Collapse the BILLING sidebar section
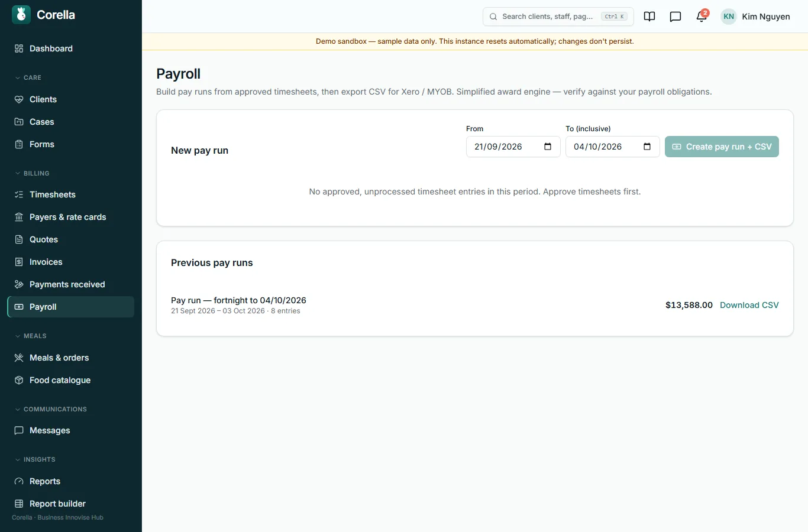Screen dimensions: 808x532 point(32,173)
